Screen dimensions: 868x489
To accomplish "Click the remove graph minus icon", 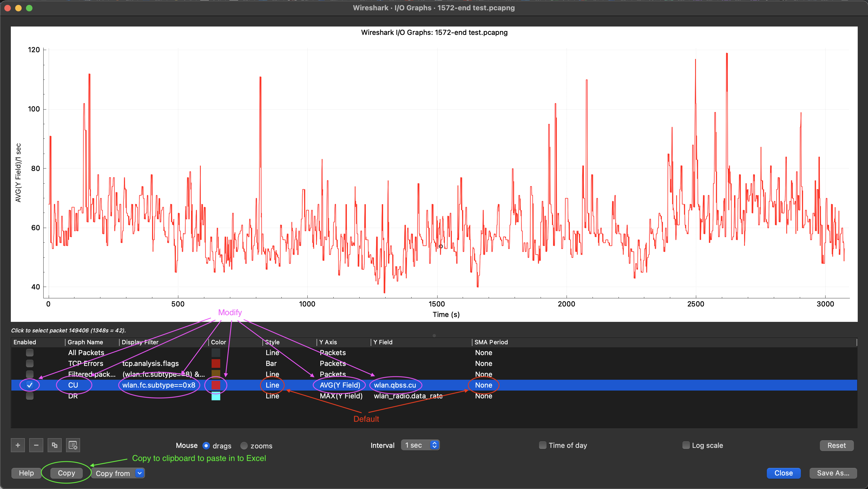I will coord(36,445).
